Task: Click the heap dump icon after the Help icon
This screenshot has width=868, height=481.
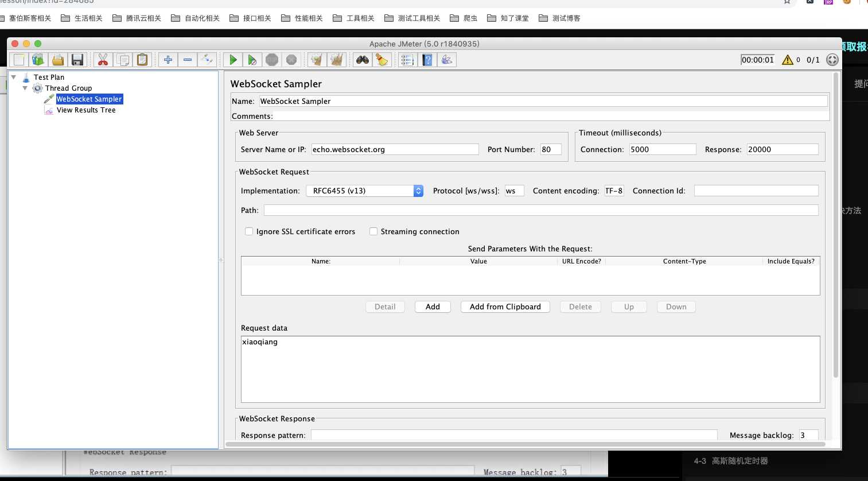Action: point(447,60)
